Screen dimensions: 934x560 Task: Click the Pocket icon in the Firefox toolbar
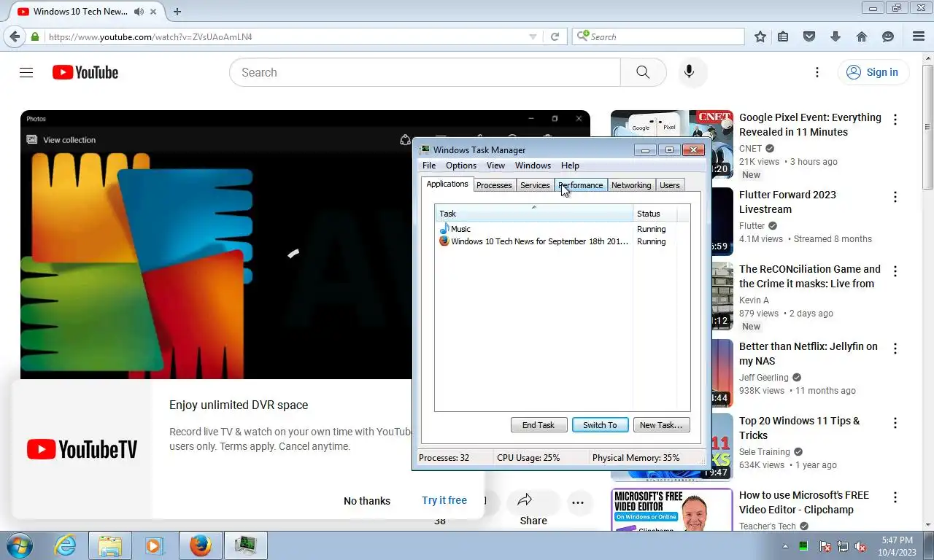(x=808, y=36)
